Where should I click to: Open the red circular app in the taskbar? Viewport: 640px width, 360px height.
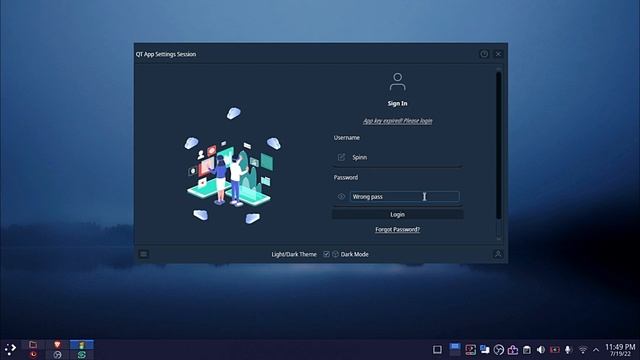[x=33, y=355]
